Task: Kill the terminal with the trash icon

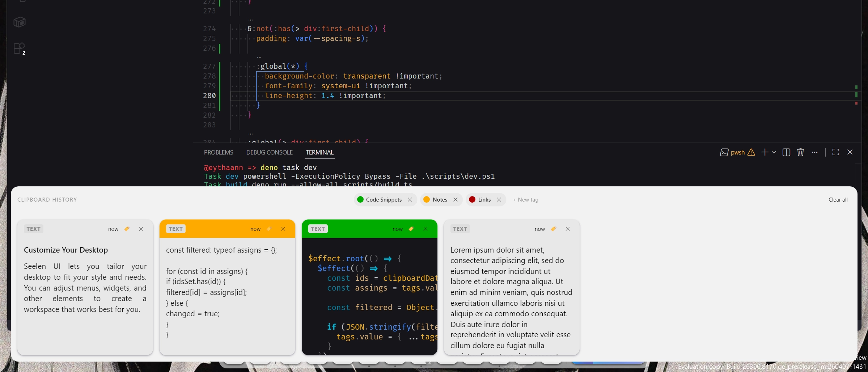Action: pyautogui.click(x=800, y=152)
